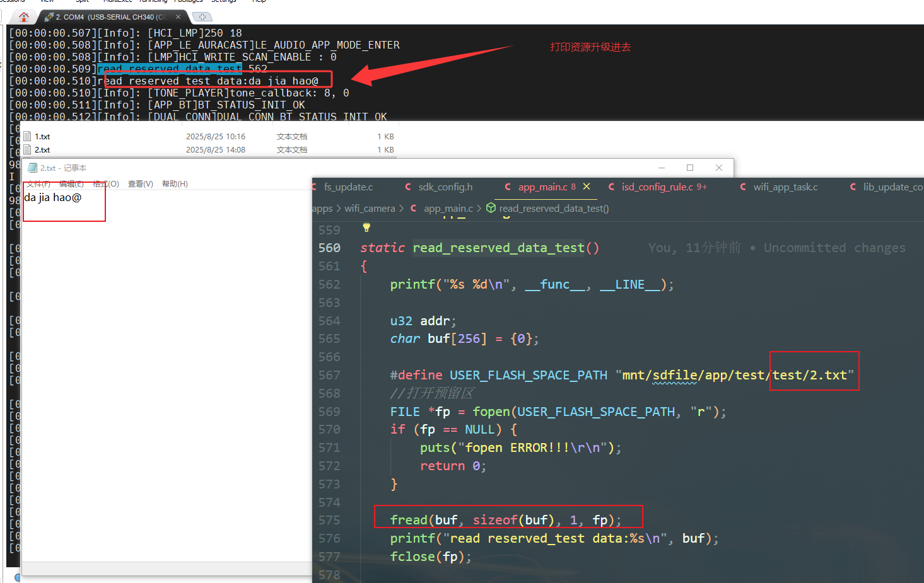Maximize the Notepad window

[690, 168]
